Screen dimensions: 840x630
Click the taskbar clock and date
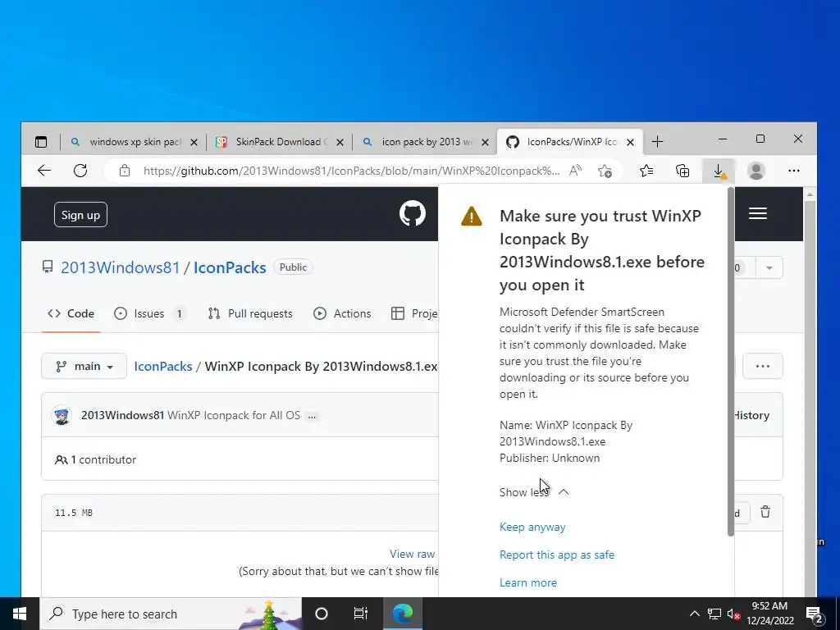(770, 614)
